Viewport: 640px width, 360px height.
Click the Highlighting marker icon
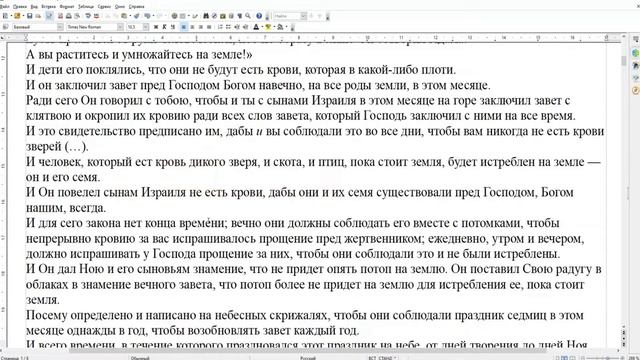tap(268, 27)
